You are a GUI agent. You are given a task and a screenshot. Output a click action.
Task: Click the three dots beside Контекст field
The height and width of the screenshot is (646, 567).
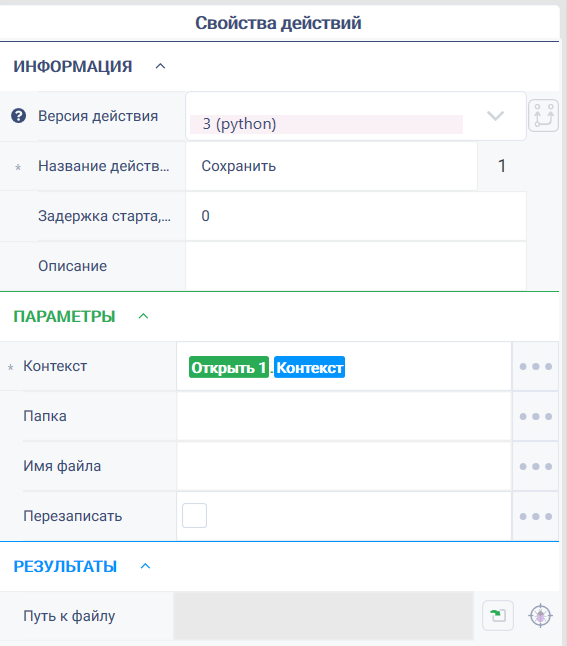[x=535, y=366]
